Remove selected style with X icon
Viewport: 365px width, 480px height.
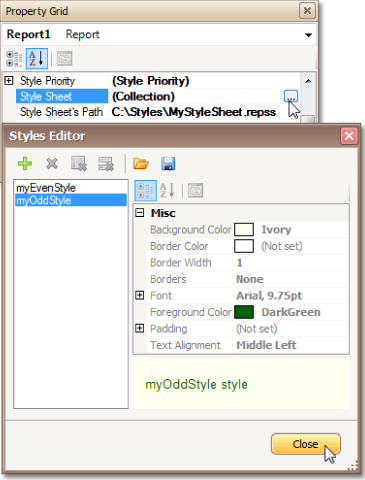[x=52, y=164]
